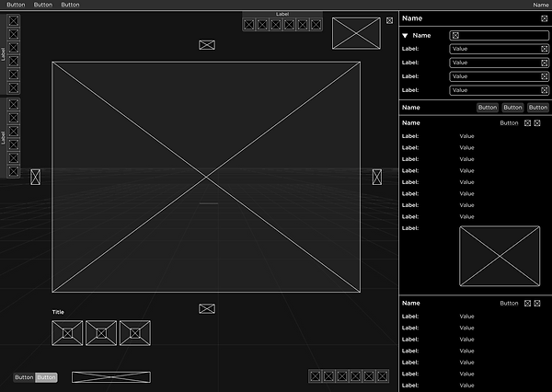Click the icon in the top Name panel header
Image resolution: width=552 pixels, height=392 pixels.
545,18
